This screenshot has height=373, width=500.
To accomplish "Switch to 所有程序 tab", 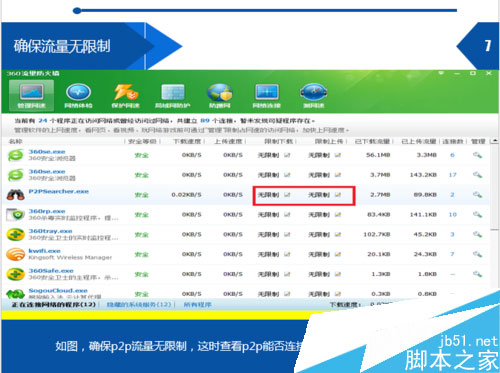I will click(197, 304).
